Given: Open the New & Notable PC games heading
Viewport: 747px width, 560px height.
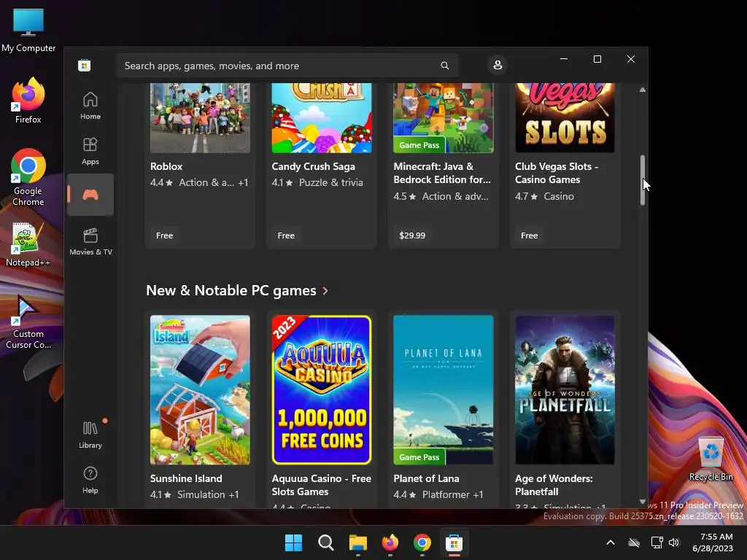Looking at the screenshot, I should tap(231, 290).
